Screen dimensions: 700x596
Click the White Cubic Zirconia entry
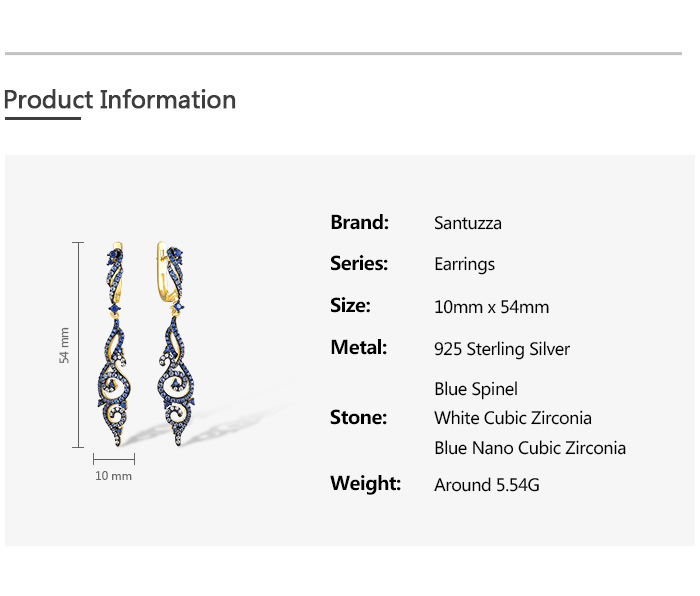click(513, 418)
